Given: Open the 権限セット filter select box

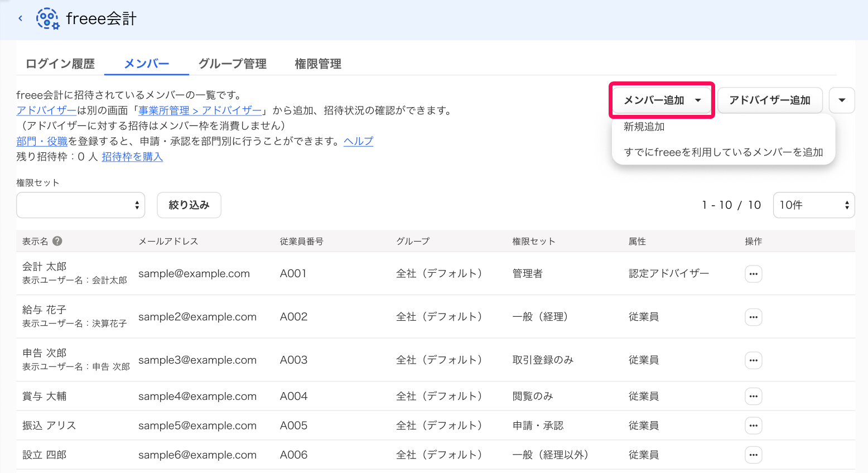Looking at the screenshot, I should [x=81, y=205].
